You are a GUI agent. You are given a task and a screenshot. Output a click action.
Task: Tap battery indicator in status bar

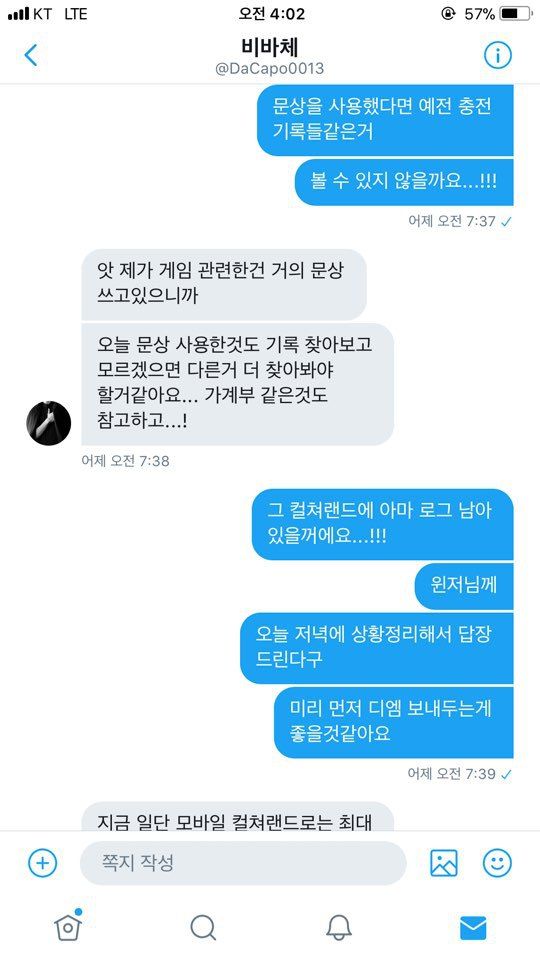coord(516,13)
